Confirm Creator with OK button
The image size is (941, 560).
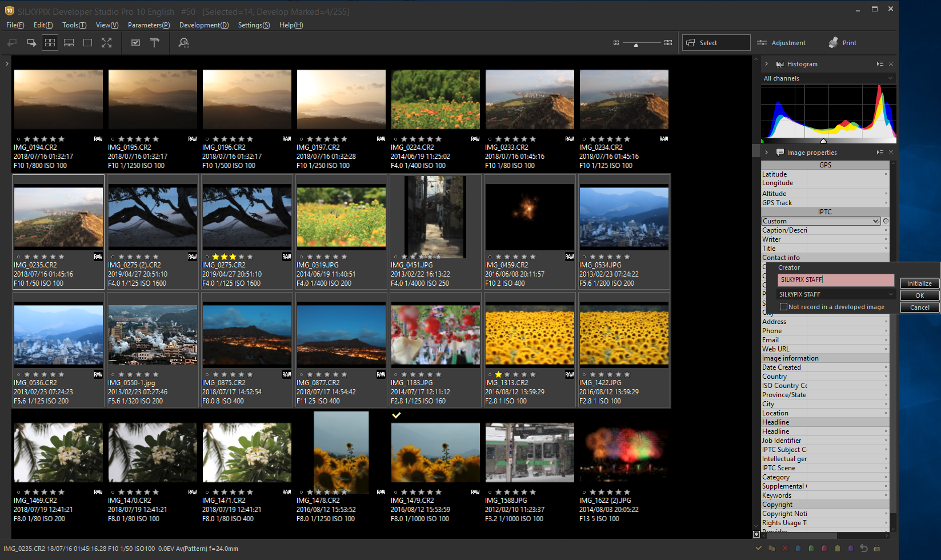click(x=919, y=295)
